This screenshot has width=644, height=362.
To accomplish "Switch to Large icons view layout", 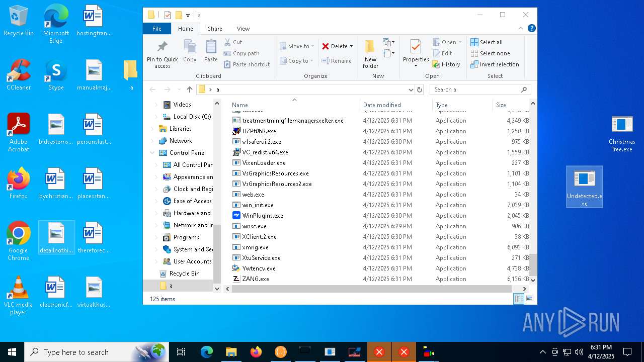I will pyautogui.click(x=529, y=299).
